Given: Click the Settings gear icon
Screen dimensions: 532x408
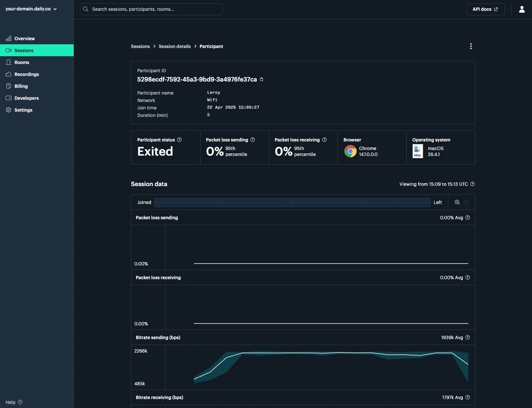Looking at the screenshot, I should point(9,110).
